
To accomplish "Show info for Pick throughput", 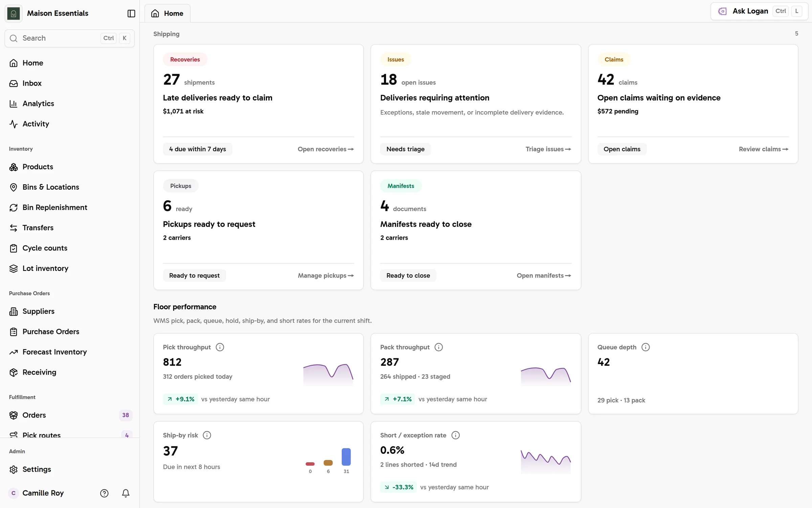I will point(220,347).
